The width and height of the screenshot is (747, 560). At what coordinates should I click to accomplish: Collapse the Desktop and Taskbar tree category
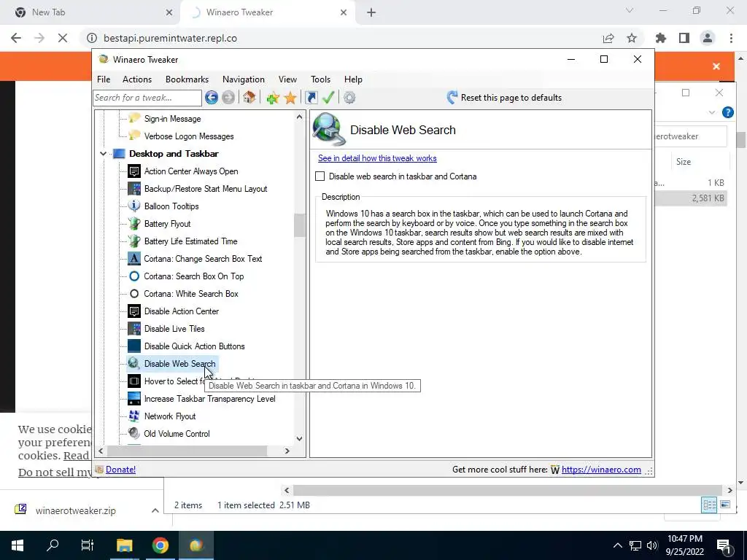(104, 153)
